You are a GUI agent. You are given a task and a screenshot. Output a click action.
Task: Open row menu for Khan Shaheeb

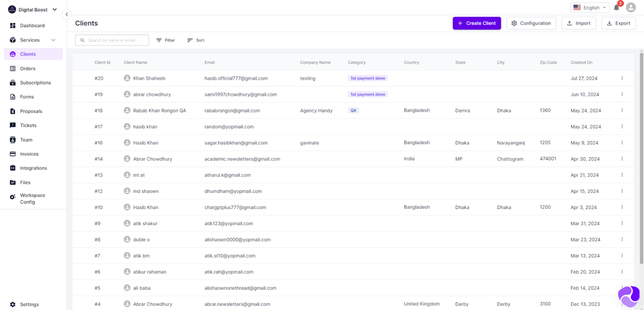click(622, 78)
